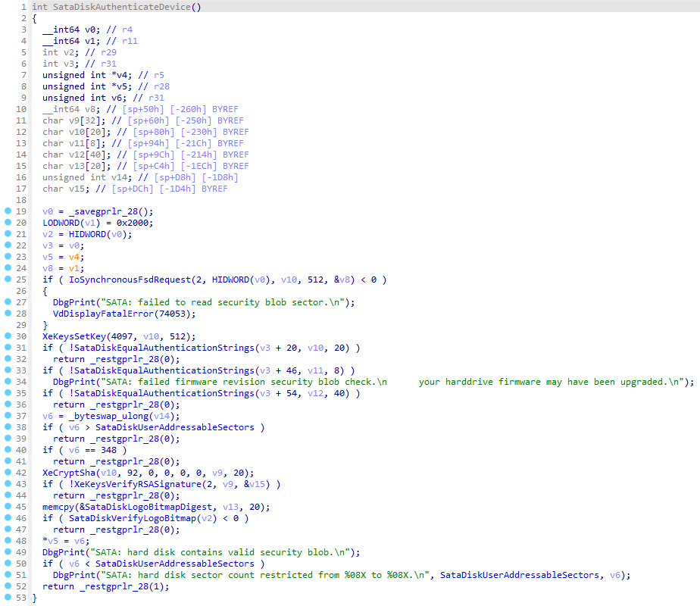This screenshot has width=700, height=606.
Task: Select SataDiskEqualAuthenticationStrings on line 35
Action: (x=164, y=394)
